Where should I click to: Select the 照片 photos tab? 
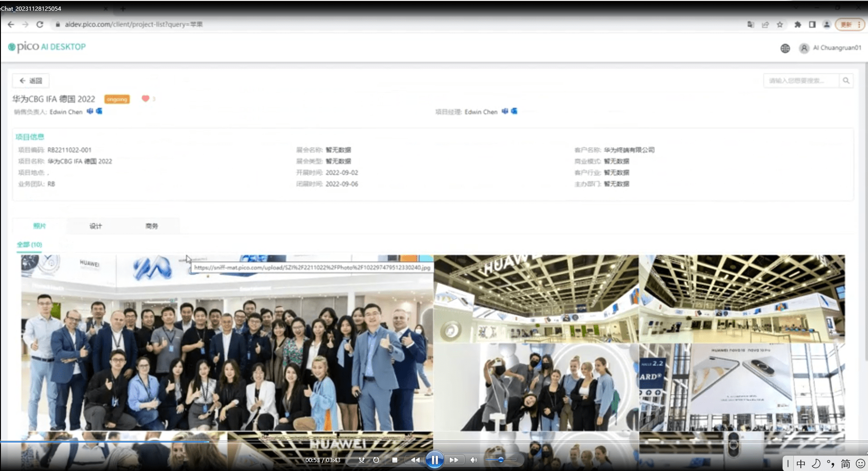coord(40,226)
